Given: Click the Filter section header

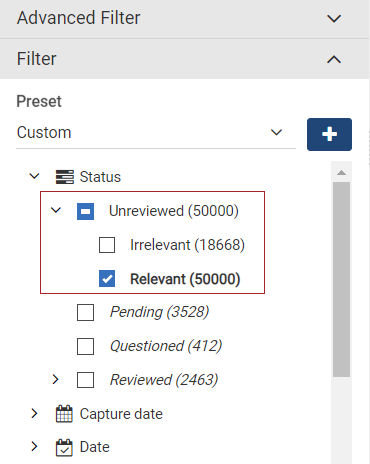Looking at the screenshot, I should (x=185, y=59).
